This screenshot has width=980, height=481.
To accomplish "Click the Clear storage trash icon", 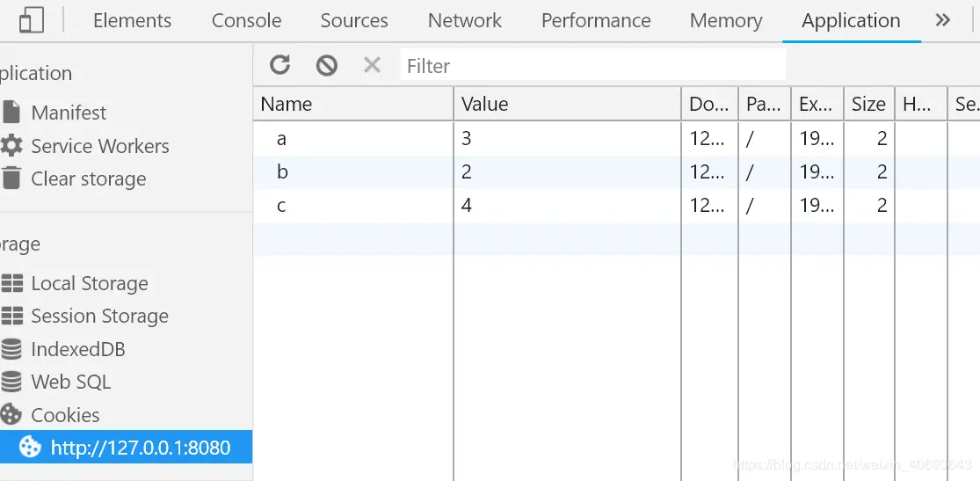I will [x=11, y=179].
